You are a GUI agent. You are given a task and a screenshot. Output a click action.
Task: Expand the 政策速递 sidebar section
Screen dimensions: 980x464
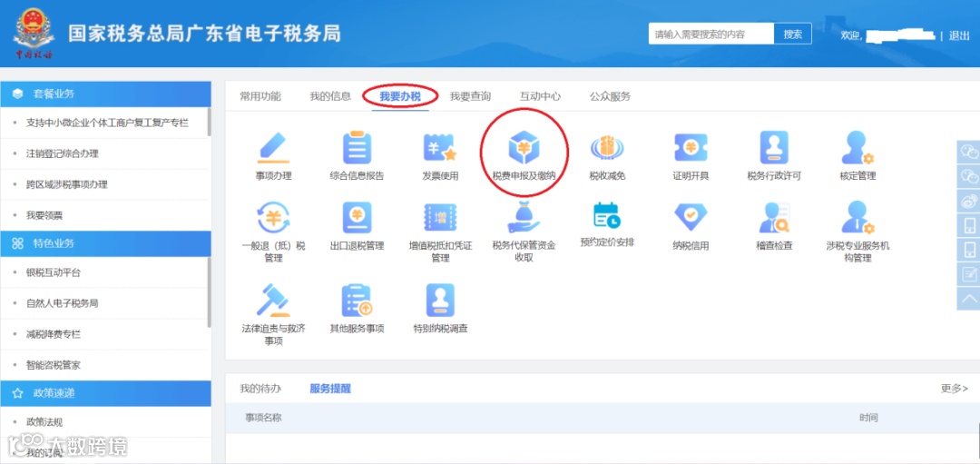(105, 392)
